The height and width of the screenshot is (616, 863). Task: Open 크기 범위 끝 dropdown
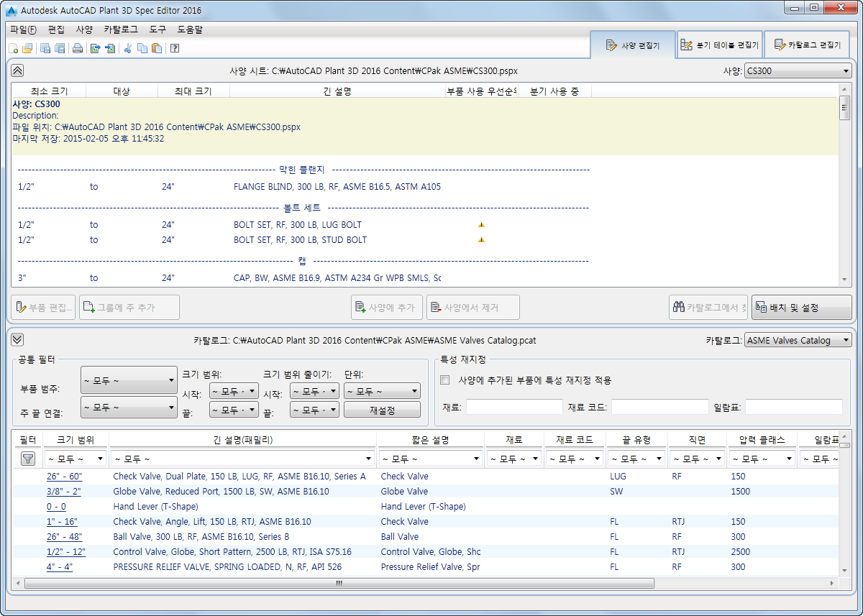[x=234, y=410]
